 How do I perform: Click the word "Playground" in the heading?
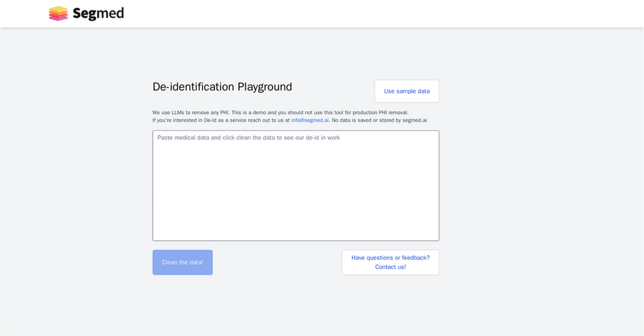point(265,87)
